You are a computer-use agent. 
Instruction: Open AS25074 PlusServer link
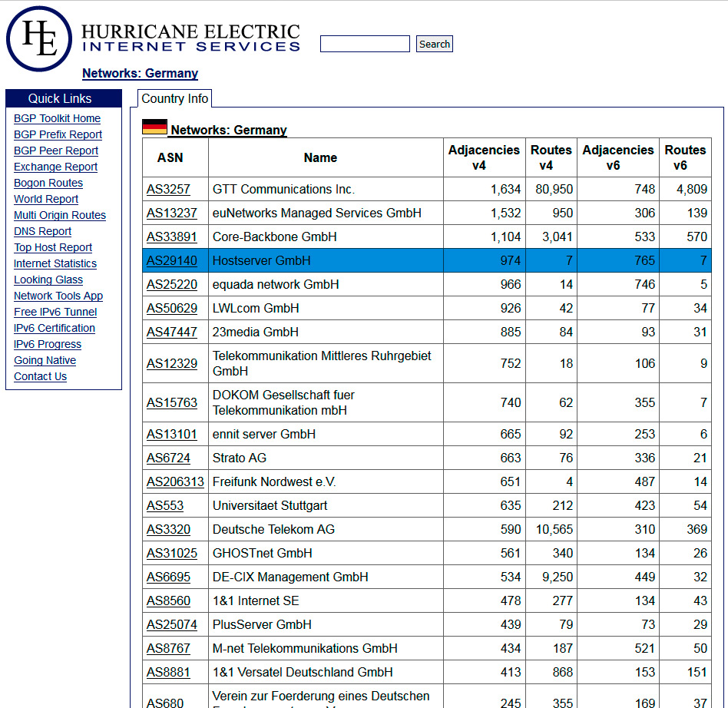(x=172, y=625)
